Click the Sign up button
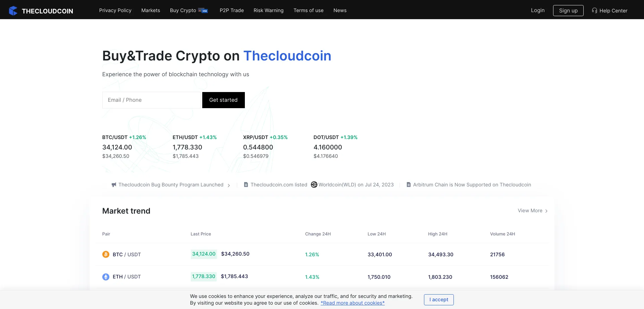 (x=568, y=10)
